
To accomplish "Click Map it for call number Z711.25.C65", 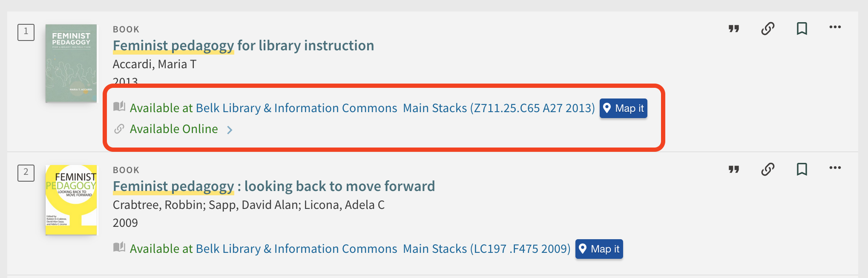I will click(623, 108).
